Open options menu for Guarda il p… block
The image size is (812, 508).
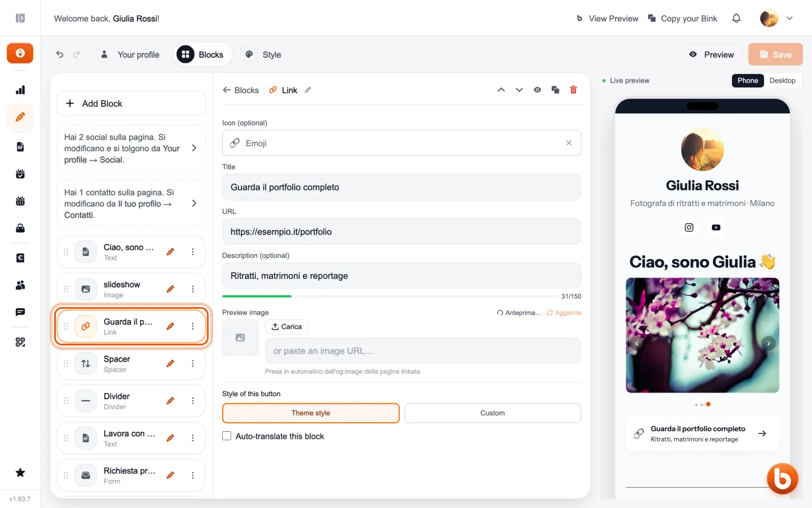coord(193,326)
